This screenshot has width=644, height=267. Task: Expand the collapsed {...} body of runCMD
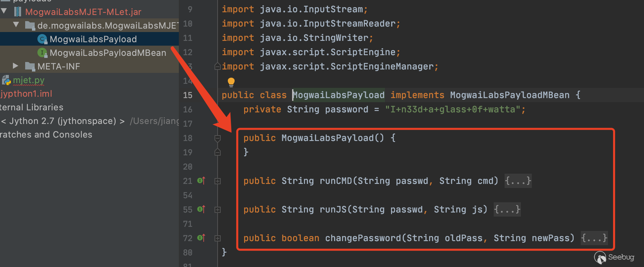[518, 180]
